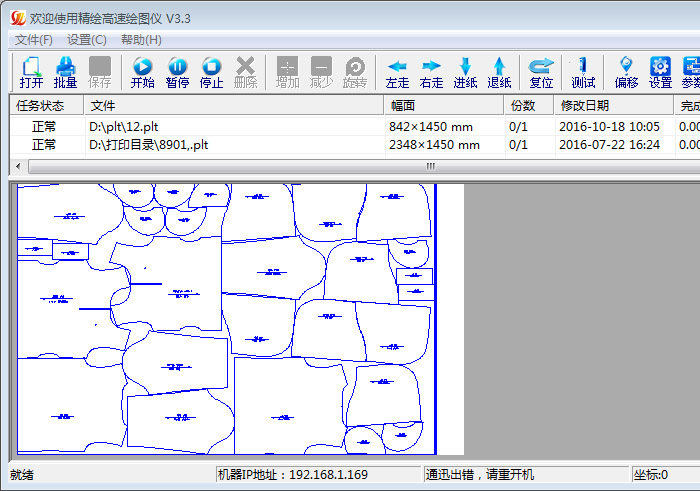Open the 设置(C) menu
700x491 pixels.
(87, 40)
